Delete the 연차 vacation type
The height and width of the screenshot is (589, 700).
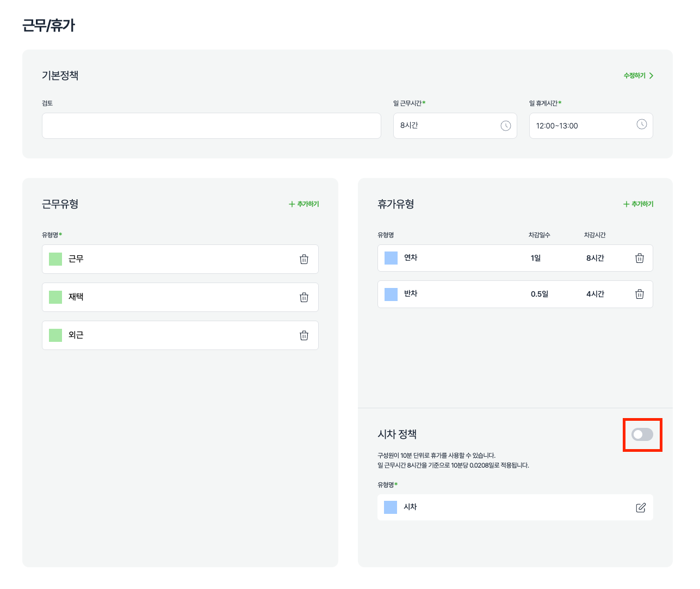click(x=640, y=258)
